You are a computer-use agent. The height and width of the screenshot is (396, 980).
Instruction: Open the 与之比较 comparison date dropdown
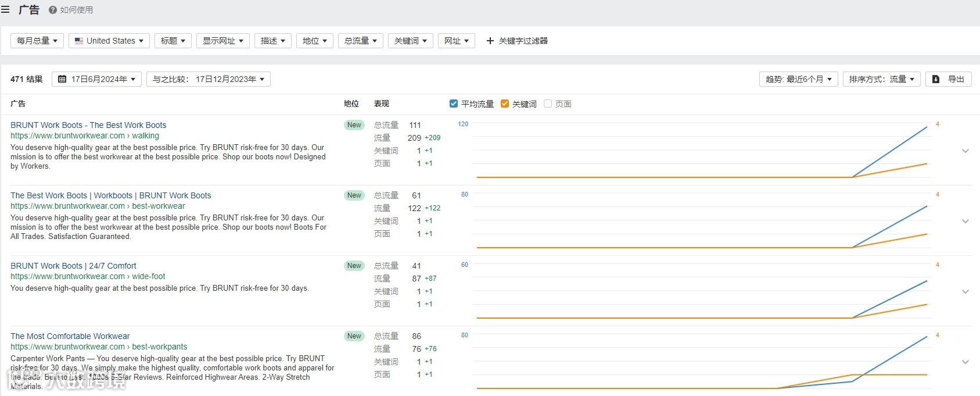[x=209, y=79]
